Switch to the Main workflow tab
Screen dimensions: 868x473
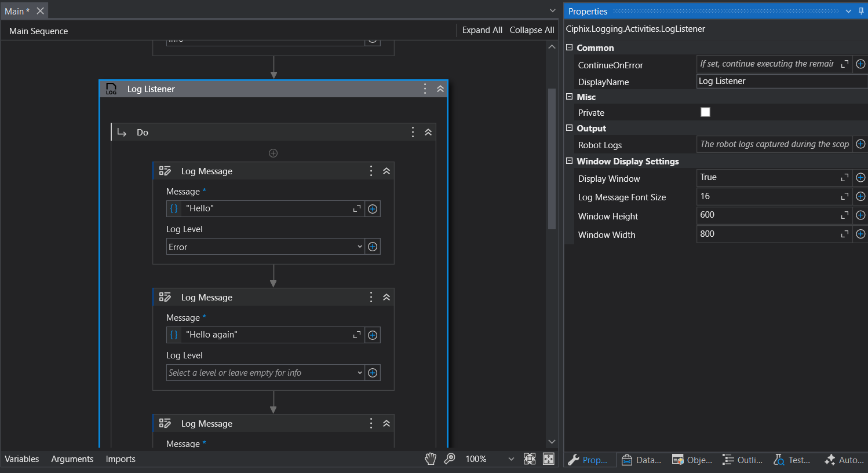[x=17, y=11]
